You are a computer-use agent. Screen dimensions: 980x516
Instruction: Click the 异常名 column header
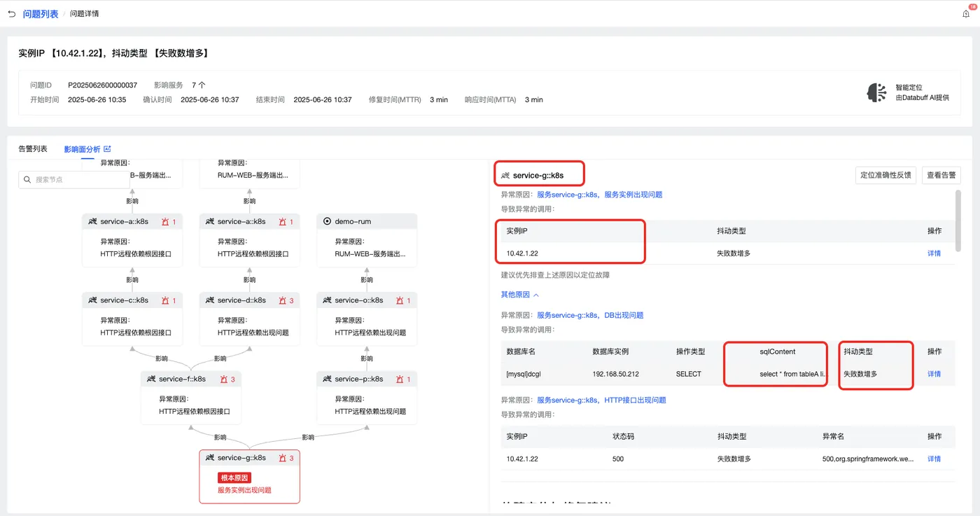[x=834, y=436]
